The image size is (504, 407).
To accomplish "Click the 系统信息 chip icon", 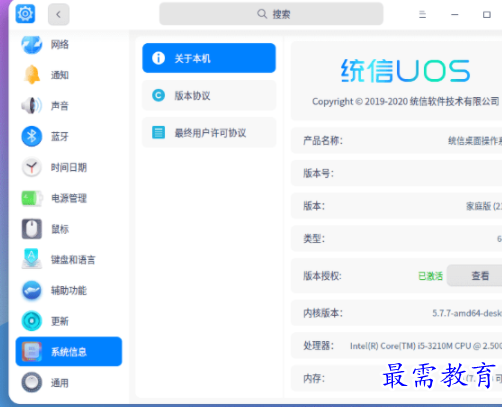I will pos(32,351).
